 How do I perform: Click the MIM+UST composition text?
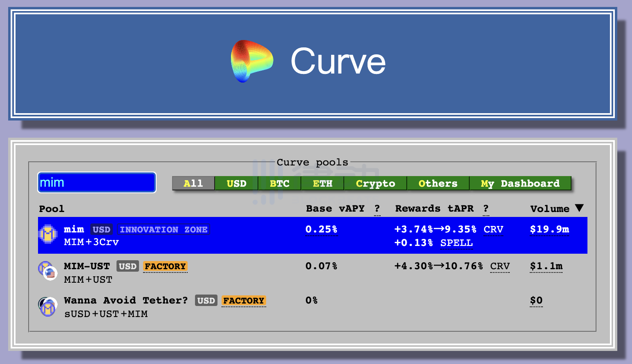click(88, 279)
